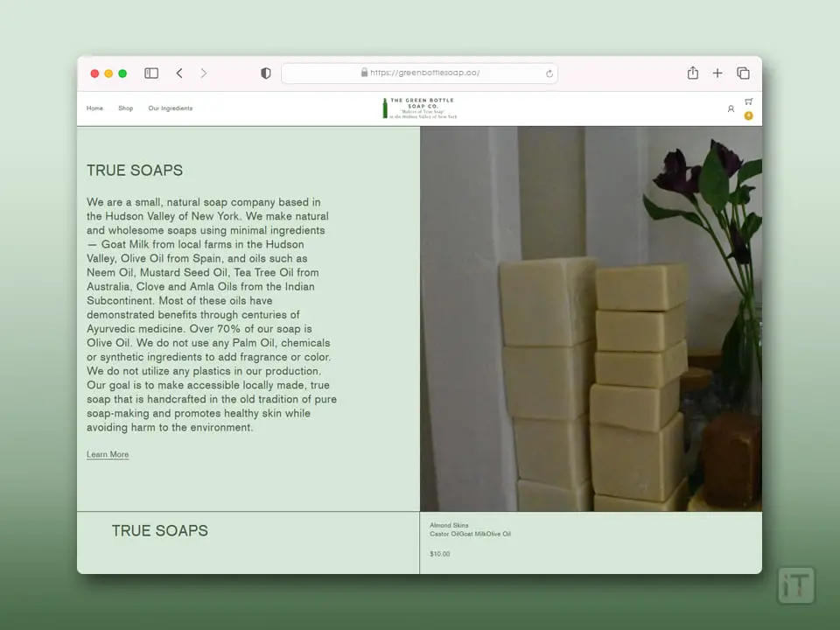Screen dimensions: 840x630
Task: Go to the Home menu item
Action: [x=94, y=108]
